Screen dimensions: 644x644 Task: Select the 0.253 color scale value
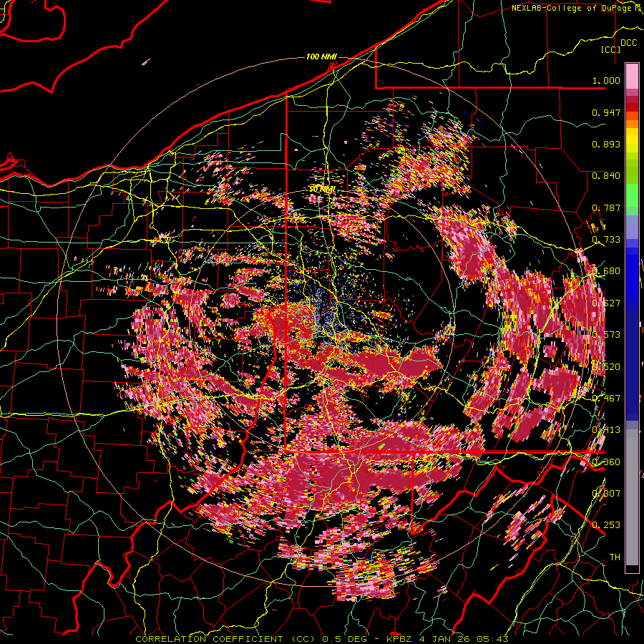(x=606, y=525)
